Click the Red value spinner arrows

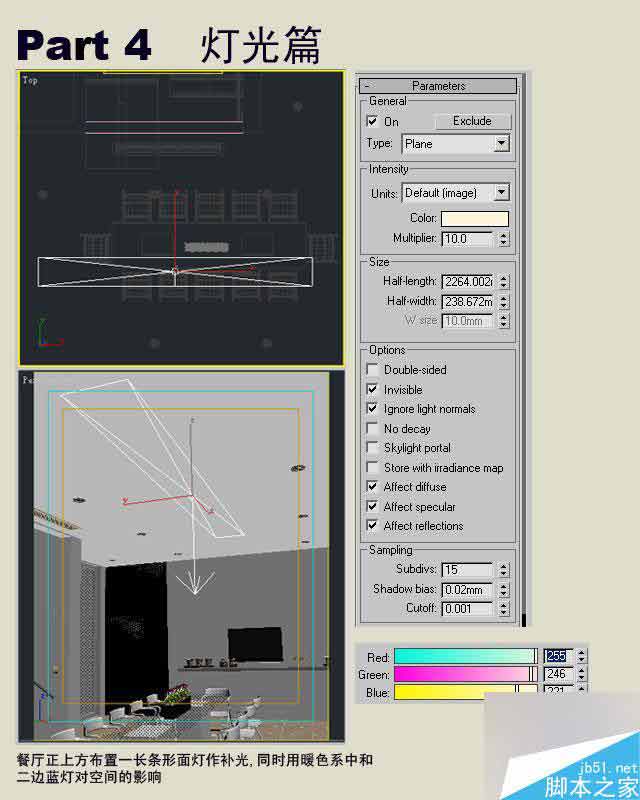582,656
